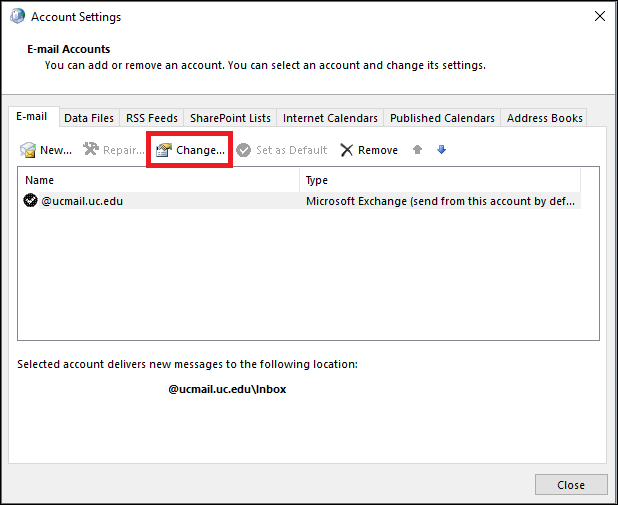
Task: Open the RSS Feeds tab
Action: point(152,118)
